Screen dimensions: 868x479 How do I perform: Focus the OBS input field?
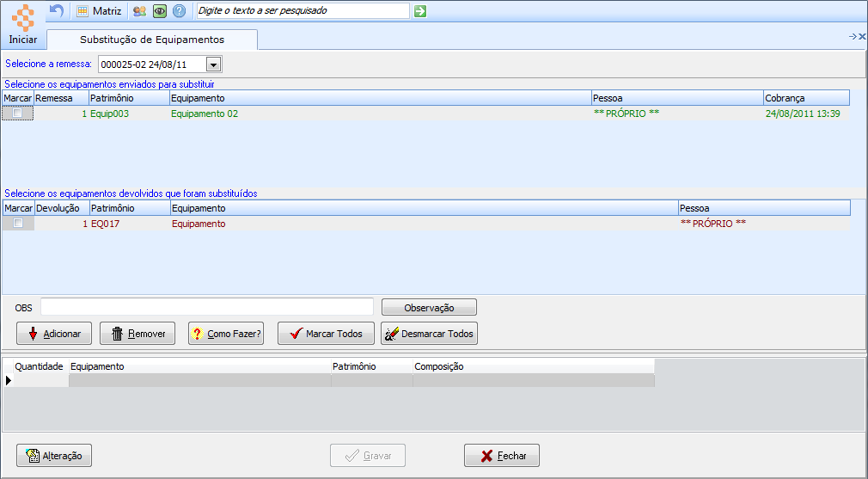click(207, 307)
